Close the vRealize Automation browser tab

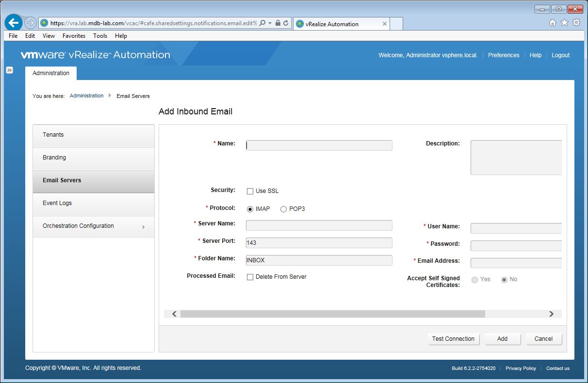pos(385,24)
